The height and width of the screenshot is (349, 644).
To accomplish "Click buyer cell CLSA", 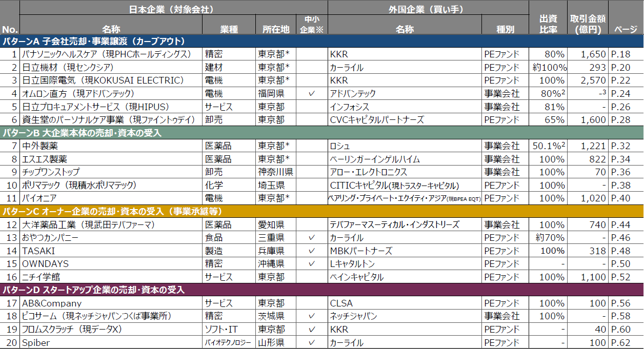I will click(x=405, y=303).
